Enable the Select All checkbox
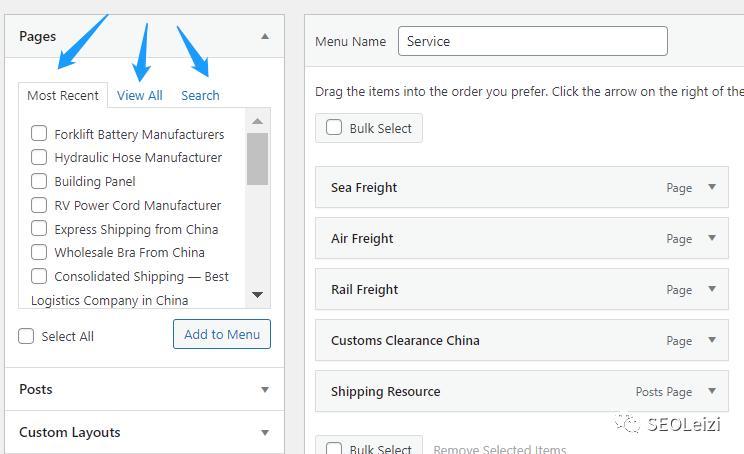The image size is (744, 454). click(26, 336)
